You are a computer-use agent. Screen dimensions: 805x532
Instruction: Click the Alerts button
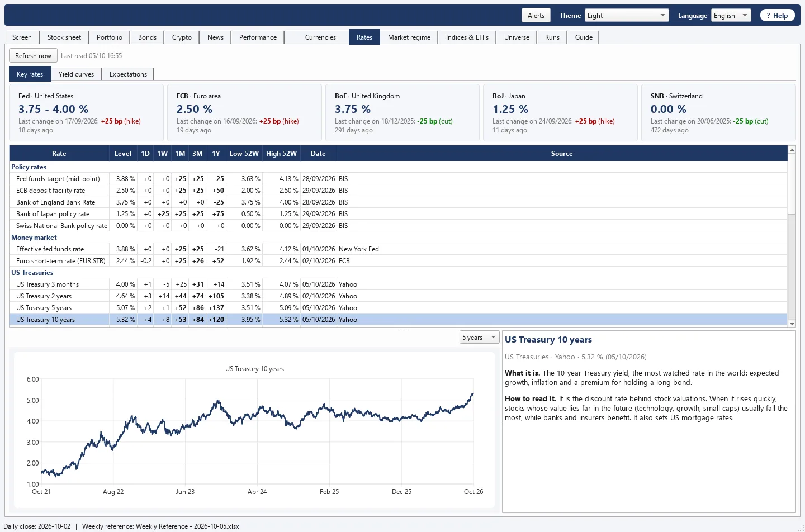pyautogui.click(x=536, y=16)
